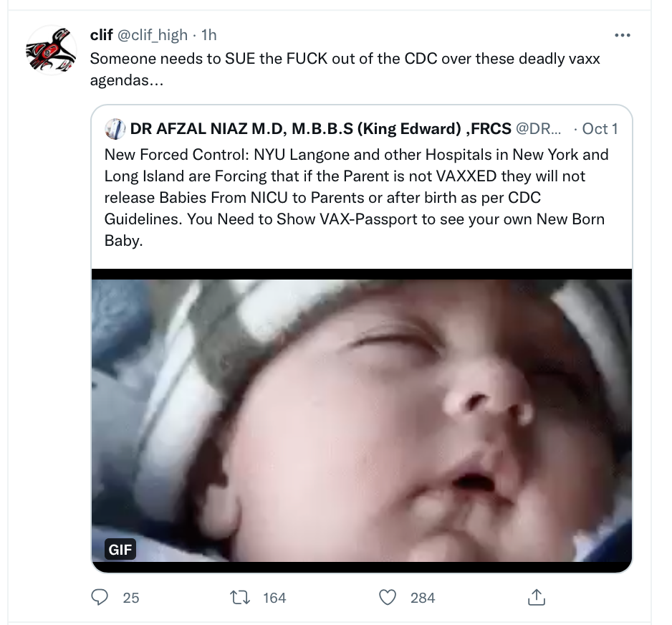Click the 1h timestamp of the tweet
Image resolution: width=672 pixels, height=625 pixels.
[x=208, y=35]
